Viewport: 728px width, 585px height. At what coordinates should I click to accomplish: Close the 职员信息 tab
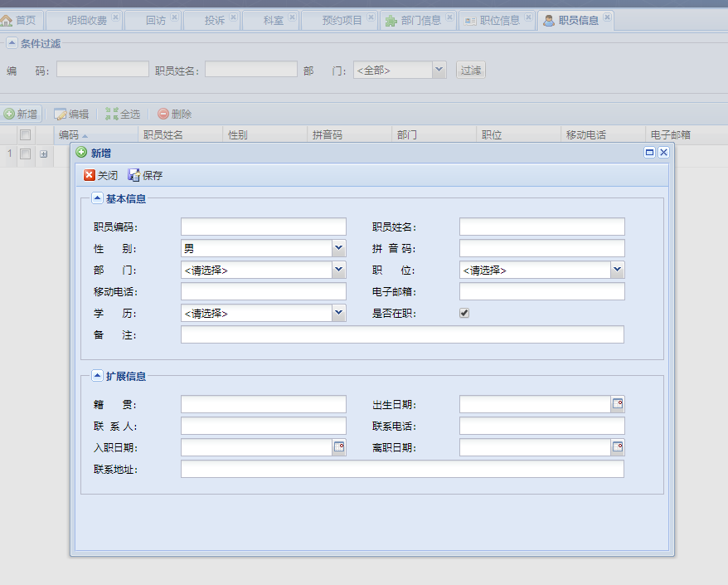click(607, 17)
